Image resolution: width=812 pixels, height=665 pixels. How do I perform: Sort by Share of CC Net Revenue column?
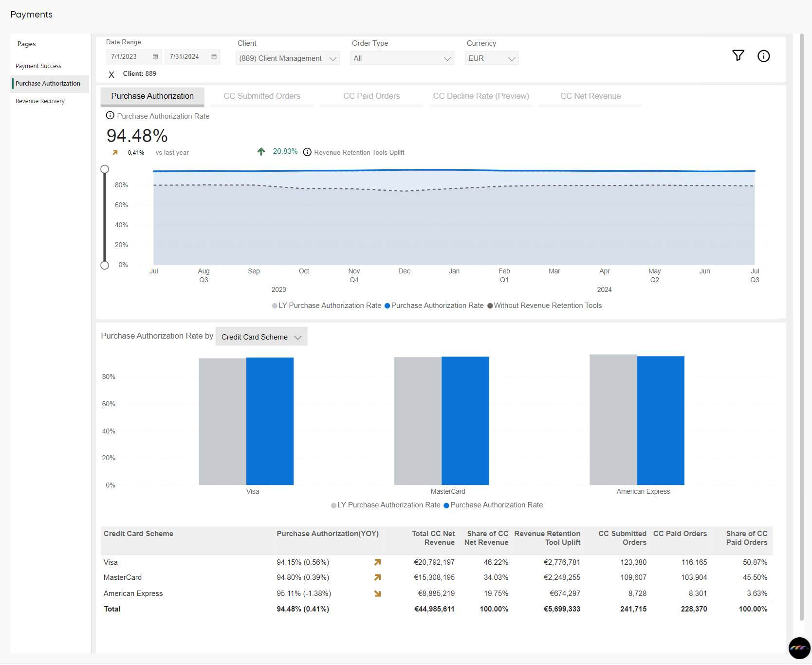click(486, 538)
